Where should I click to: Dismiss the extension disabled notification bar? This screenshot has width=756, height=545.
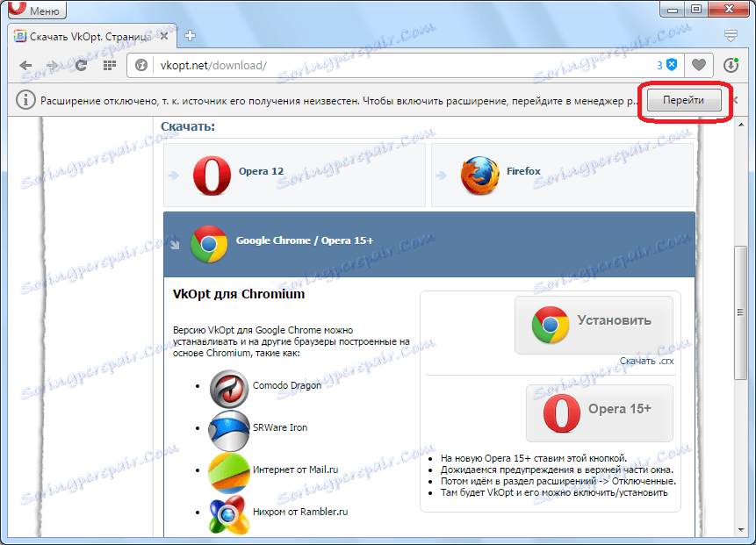click(736, 100)
